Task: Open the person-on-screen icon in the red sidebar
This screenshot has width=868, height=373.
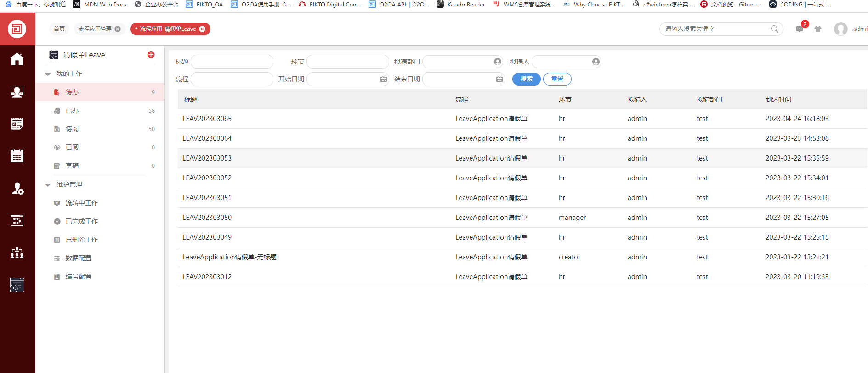Action: pyautogui.click(x=17, y=92)
